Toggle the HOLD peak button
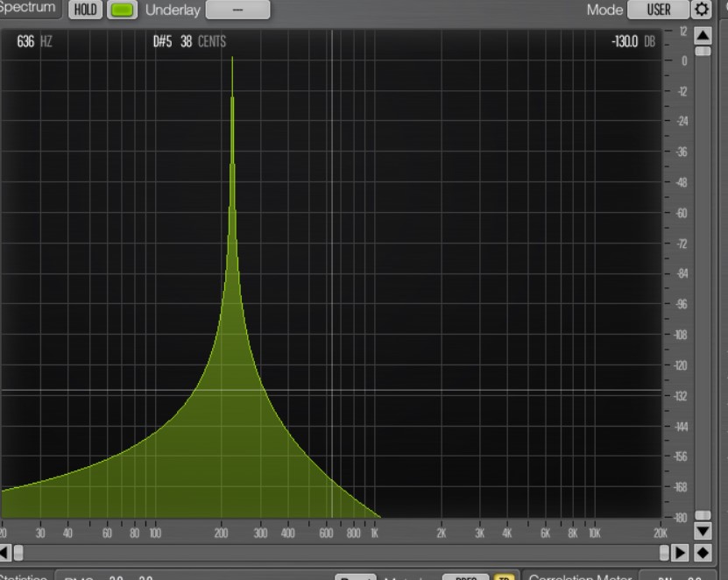This screenshot has height=580, width=728. click(86, 10)
